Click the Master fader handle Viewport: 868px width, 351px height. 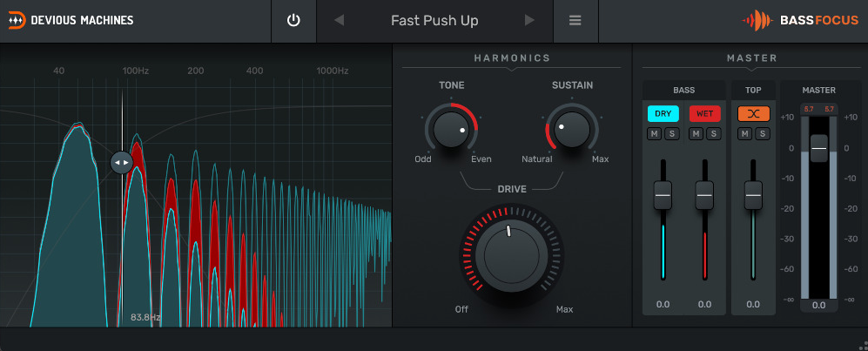click(819, 148)
